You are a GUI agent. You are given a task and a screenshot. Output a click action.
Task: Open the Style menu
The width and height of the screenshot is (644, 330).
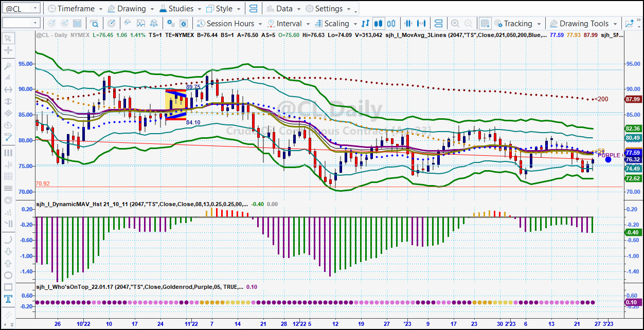pos(223,9)
